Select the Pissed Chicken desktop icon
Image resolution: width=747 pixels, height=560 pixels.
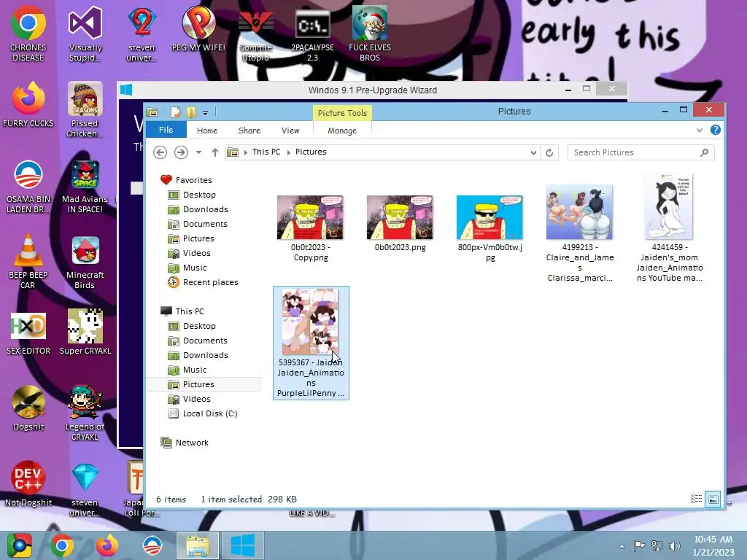click(85, 110)
